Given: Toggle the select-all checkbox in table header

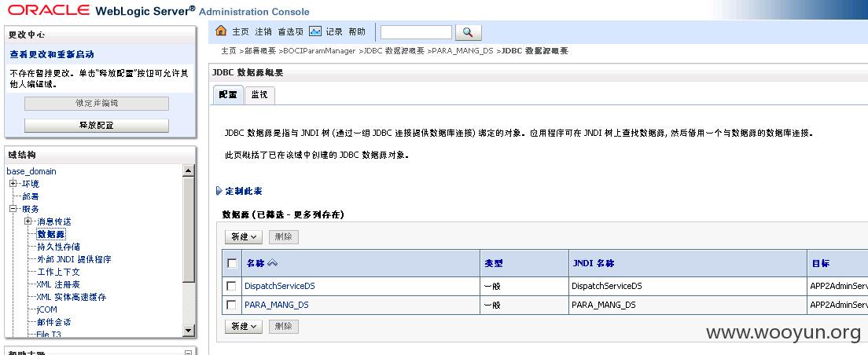Looking at the screenshot, I should click(232, 263).
